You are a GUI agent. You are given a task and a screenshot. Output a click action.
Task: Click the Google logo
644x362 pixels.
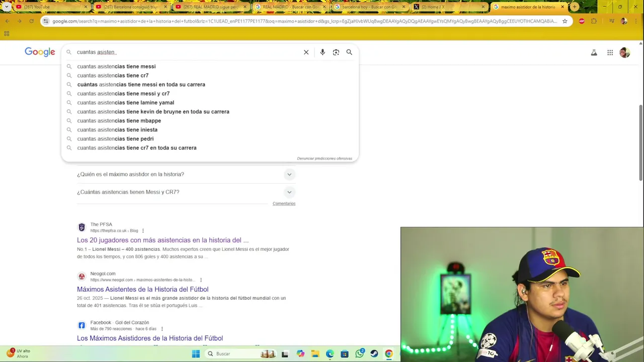pyautogui.click(x=40, y=52)
